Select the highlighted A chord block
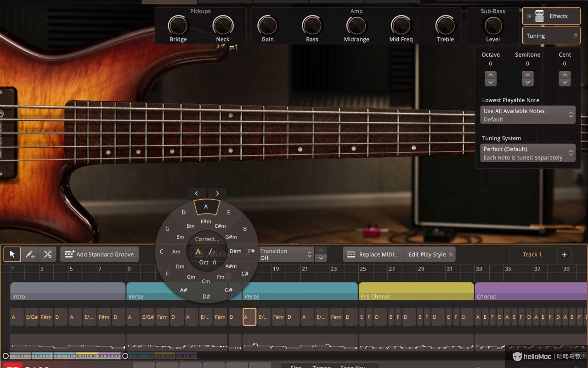This screenshot has width=588, height=368. (249, 317)
